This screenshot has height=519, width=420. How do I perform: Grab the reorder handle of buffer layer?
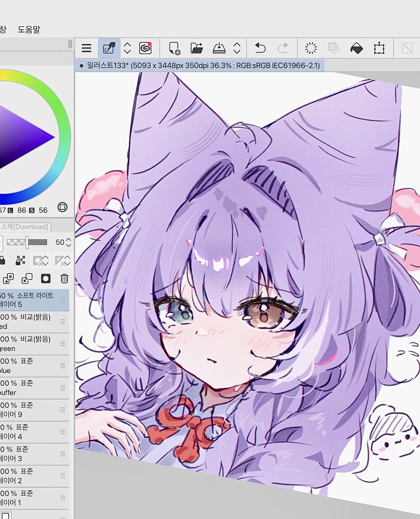(x=63, y=388)
